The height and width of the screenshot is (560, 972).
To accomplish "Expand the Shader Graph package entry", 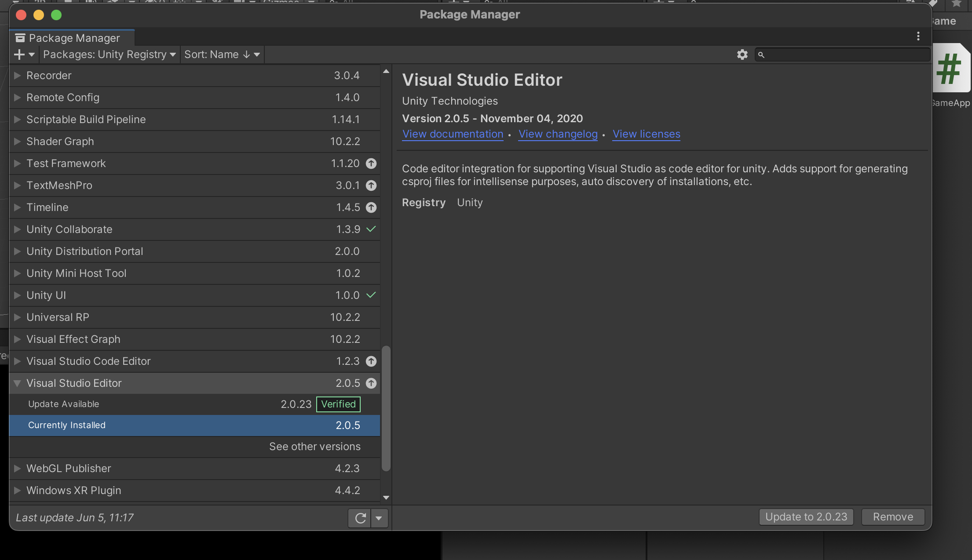I will coord(18,142).
